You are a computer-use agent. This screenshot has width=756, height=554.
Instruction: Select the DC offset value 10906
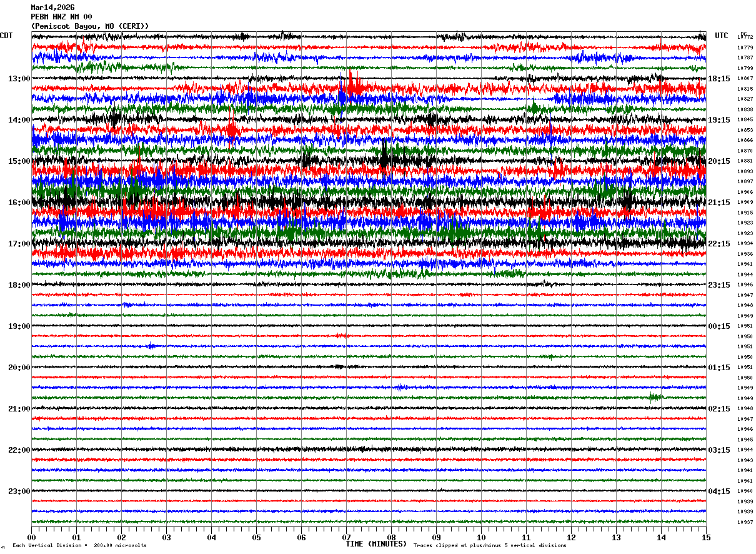point(745,192)
